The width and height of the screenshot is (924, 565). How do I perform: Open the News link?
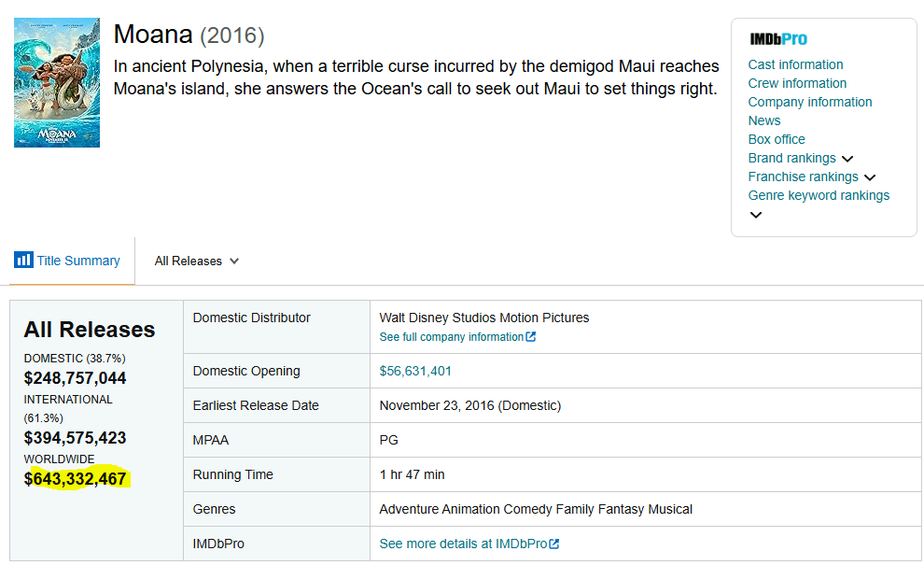coord(764,120)
